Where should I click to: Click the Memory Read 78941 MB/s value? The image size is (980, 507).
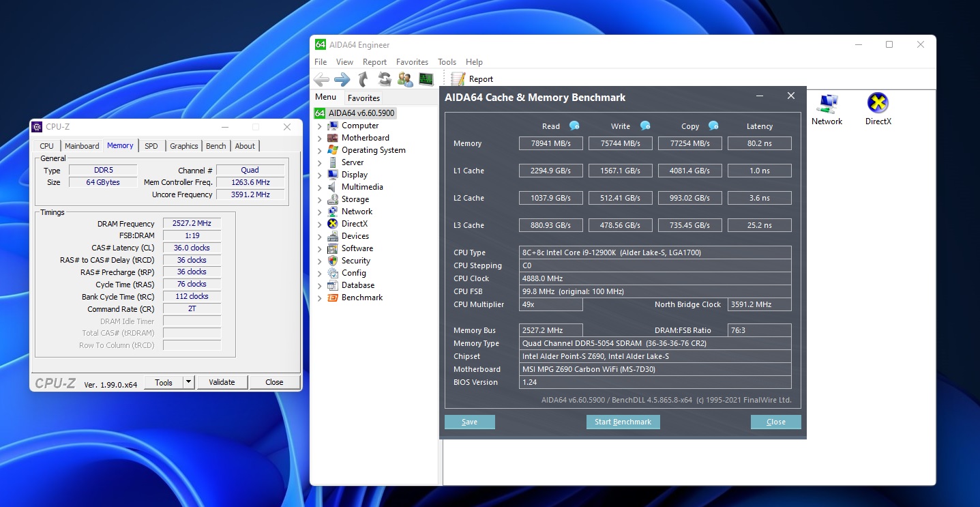pyautogui.click(x=551, y=143)
